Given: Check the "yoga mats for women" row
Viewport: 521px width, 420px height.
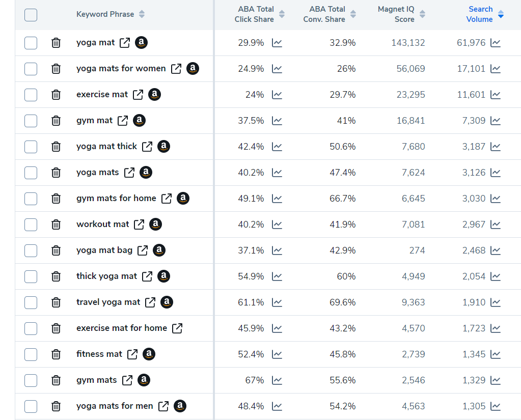Looking at the screenshot, I should coord(31,69).
